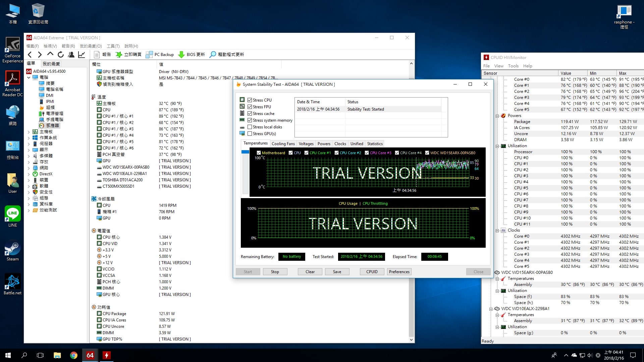The height and width of the screenshot is (362, 644).
Task: Open the Steam desktop icon
Action: click(13, 251)
